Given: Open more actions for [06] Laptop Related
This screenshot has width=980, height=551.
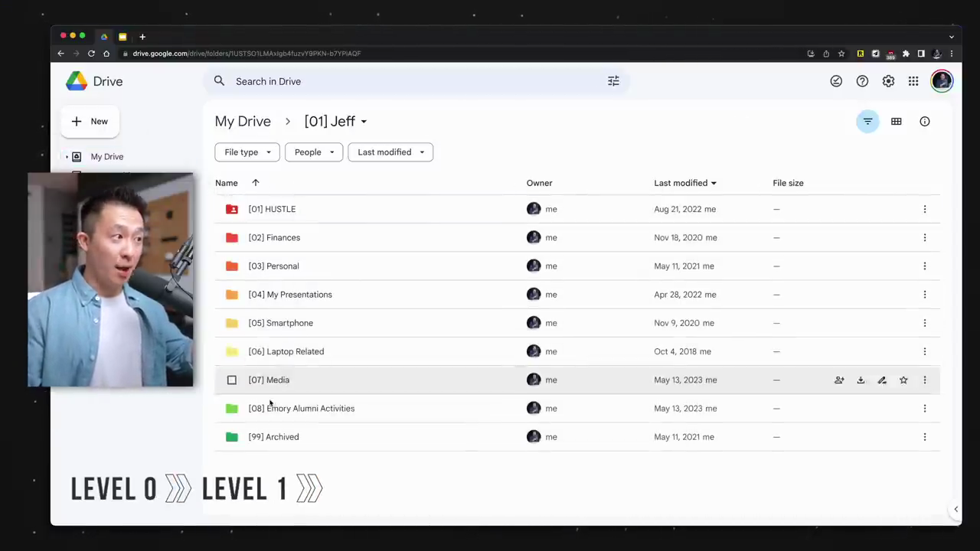Looking at the screenshot, I should coord(924,351).
